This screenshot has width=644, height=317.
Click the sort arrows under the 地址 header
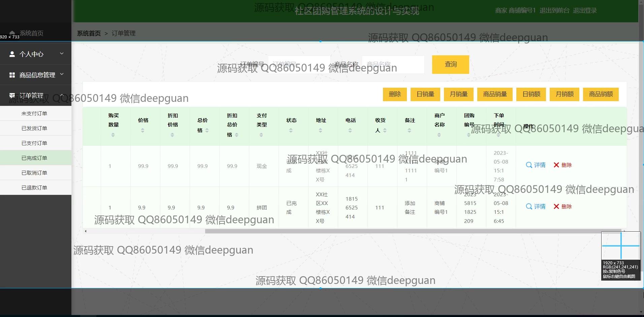click(320, 130)
